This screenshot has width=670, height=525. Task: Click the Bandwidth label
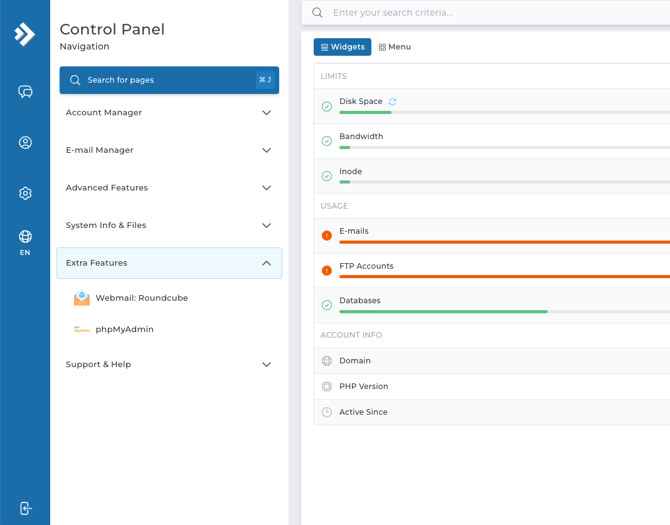pos(361,136)
